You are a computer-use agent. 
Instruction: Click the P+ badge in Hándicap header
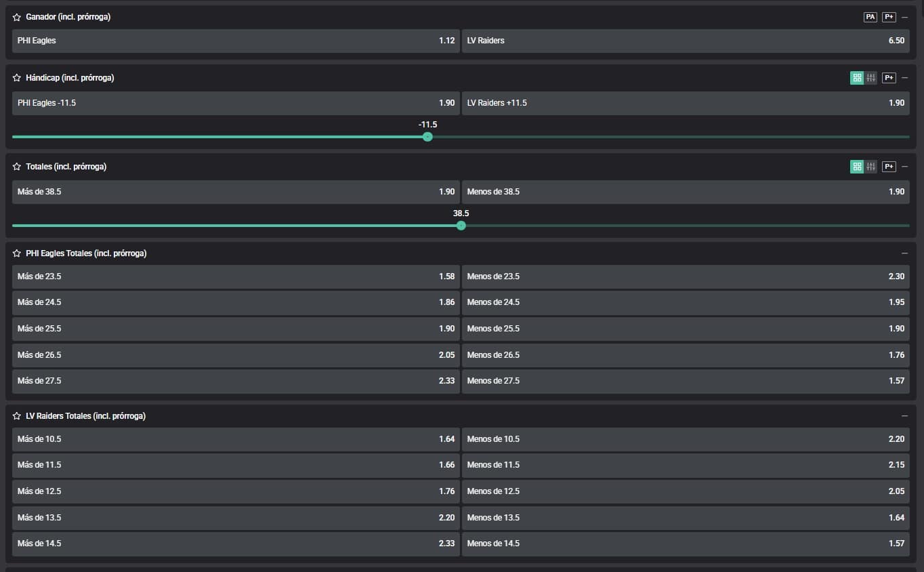point(889,78)
